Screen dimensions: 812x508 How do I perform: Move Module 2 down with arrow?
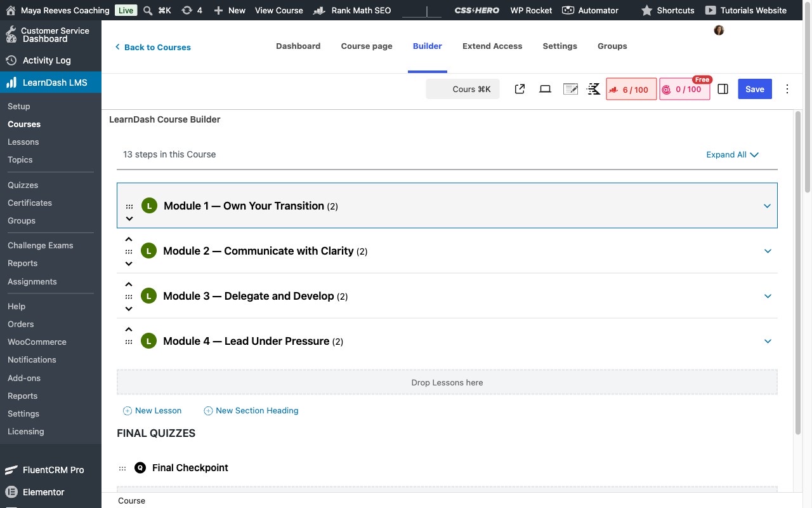[x=129, y=264]
